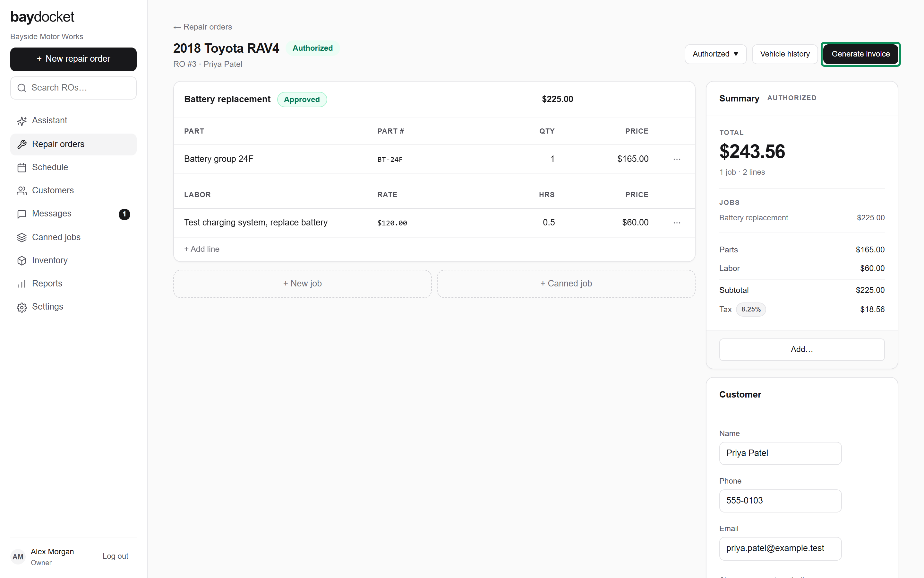Click the 8.25% tax rate pill
This screenshot has width=924, height=578.
pos(751,309)
